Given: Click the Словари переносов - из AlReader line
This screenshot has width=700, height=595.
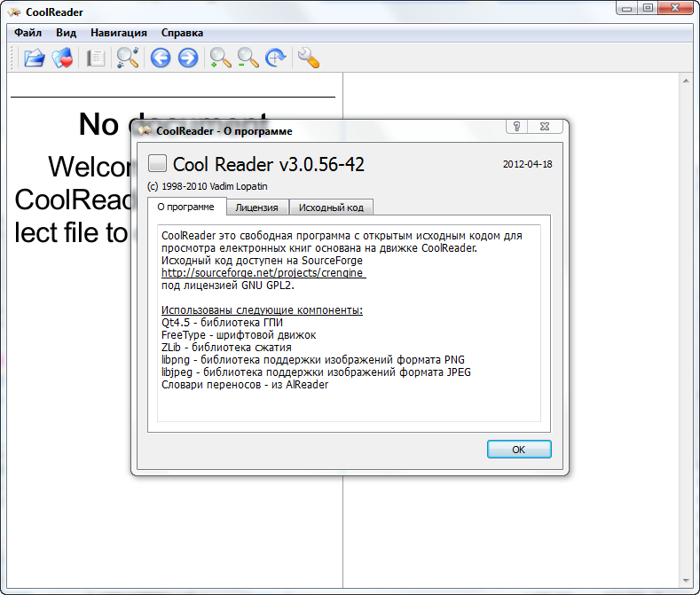Looking at the screenshot, I should 245,385.
